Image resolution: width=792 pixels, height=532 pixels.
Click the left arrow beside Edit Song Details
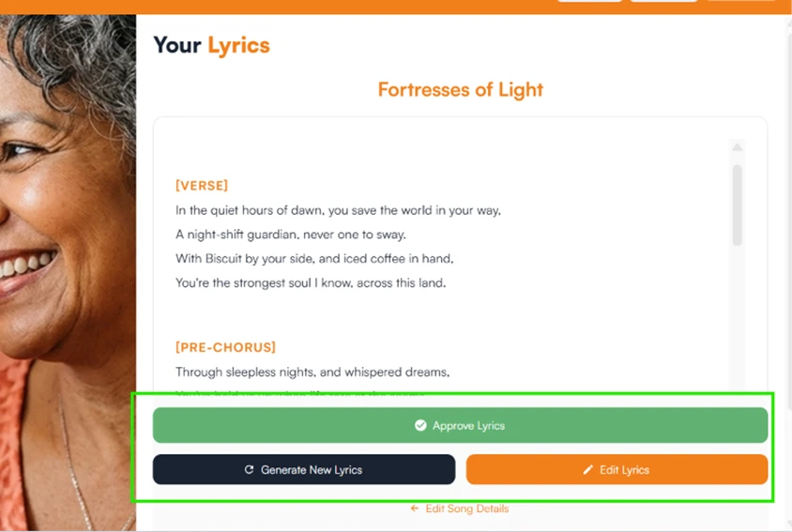414,509
